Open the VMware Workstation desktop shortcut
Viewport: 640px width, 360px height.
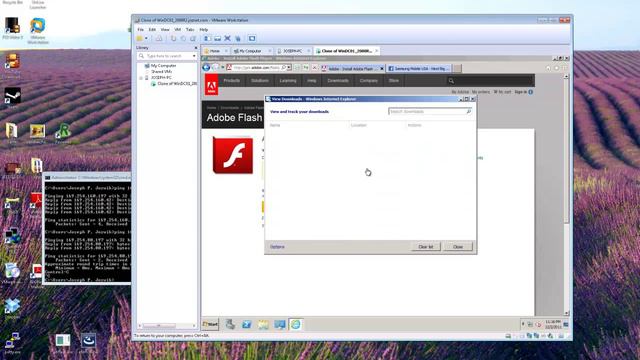[38, 31]
